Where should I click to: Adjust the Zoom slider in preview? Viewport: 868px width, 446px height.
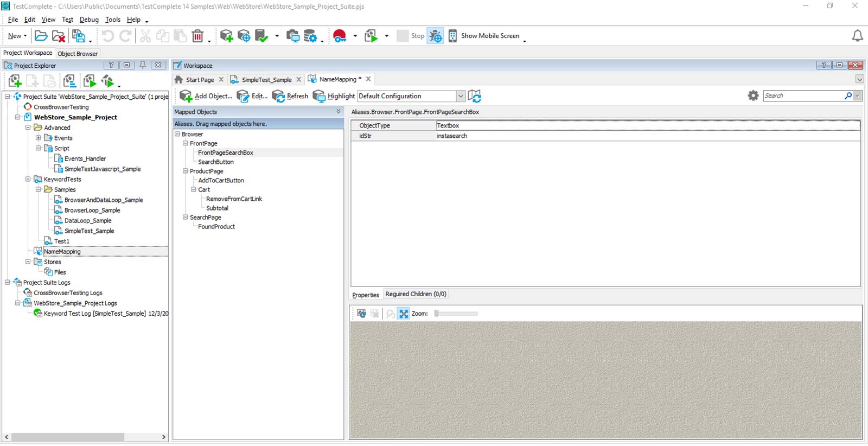(x=456, y=314)
